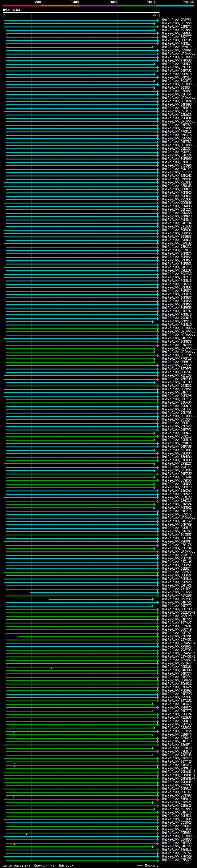
Task: Open hit UniRef100_Q9LWM4
Action: pyautogui.click(x=176, y=118)
